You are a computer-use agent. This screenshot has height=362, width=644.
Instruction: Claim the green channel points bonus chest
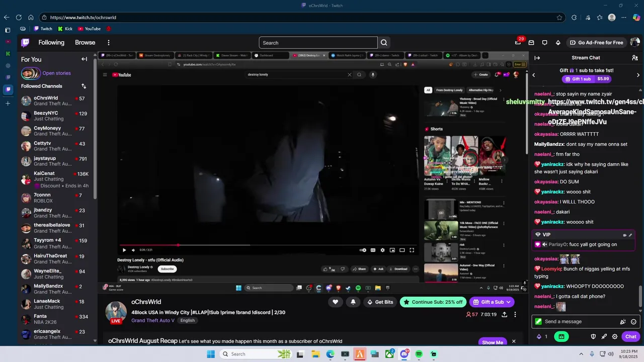tap(561, 336)
